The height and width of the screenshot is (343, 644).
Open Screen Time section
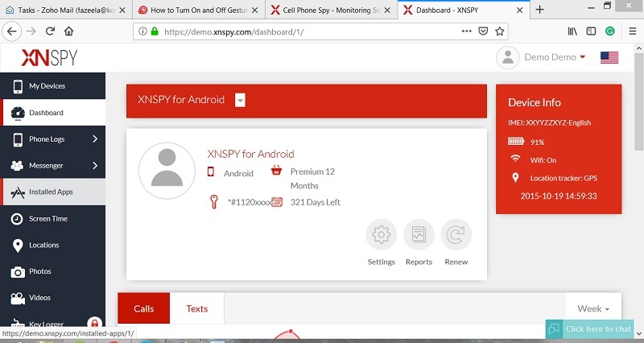pyautogui.click(x=52, y=218)
